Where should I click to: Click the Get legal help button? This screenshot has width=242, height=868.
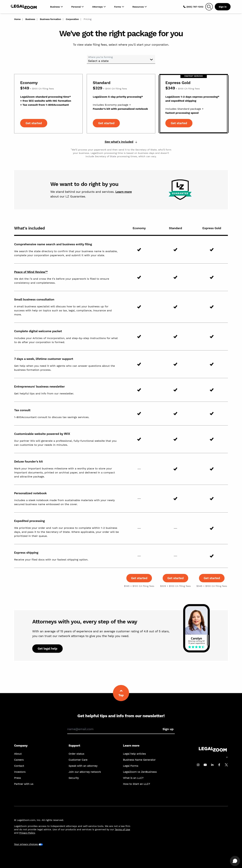tap(47, 648)
